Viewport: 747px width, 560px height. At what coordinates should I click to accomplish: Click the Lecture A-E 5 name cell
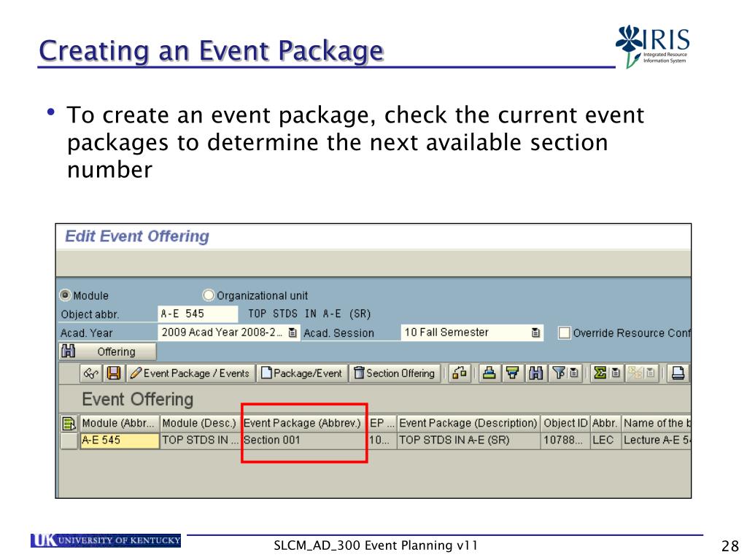coord(657,440)
